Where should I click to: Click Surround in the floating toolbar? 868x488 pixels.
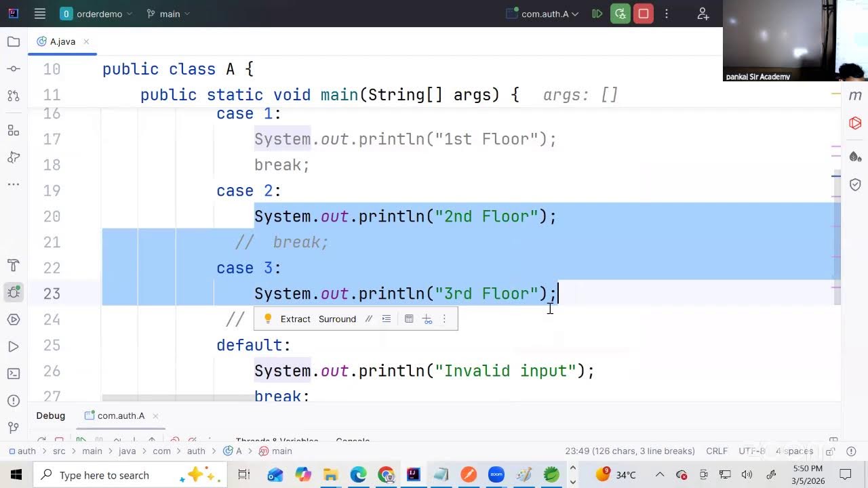click(337, 319)
